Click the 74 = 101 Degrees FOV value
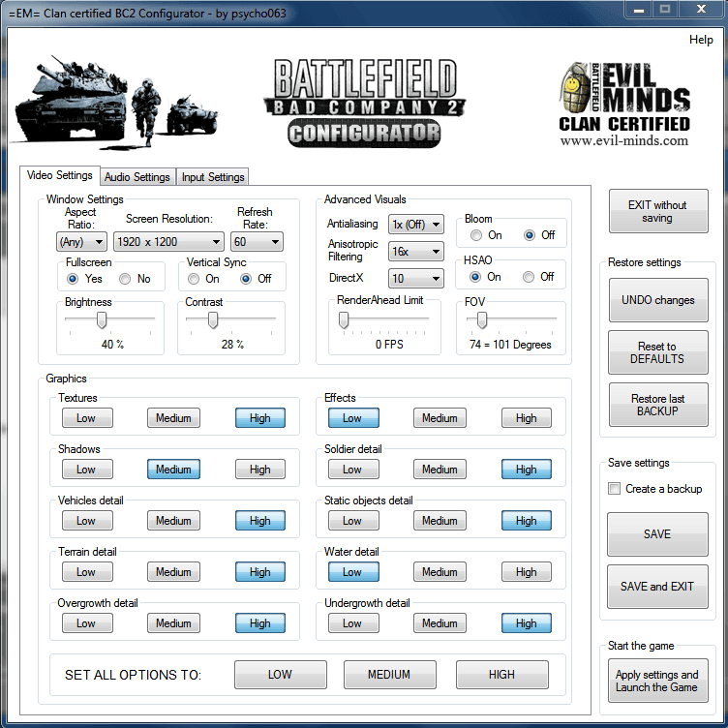The width and height of the screenshot is (728, 728). click(510, 345)
